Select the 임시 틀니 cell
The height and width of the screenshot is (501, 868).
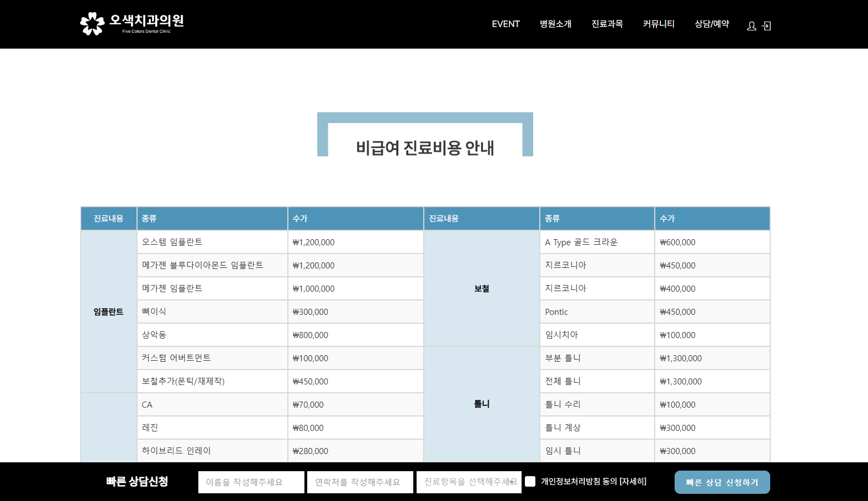(597, 451)
